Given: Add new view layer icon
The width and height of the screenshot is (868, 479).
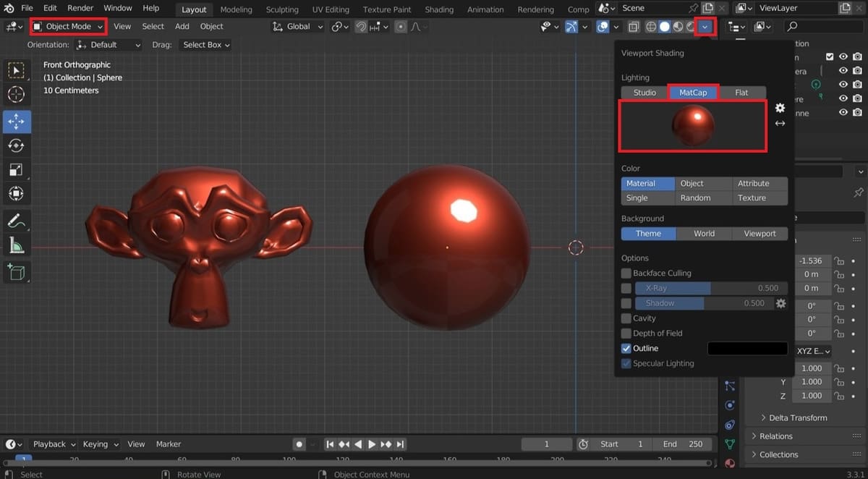Looking at the screenshot, I should tap(844, 9).
